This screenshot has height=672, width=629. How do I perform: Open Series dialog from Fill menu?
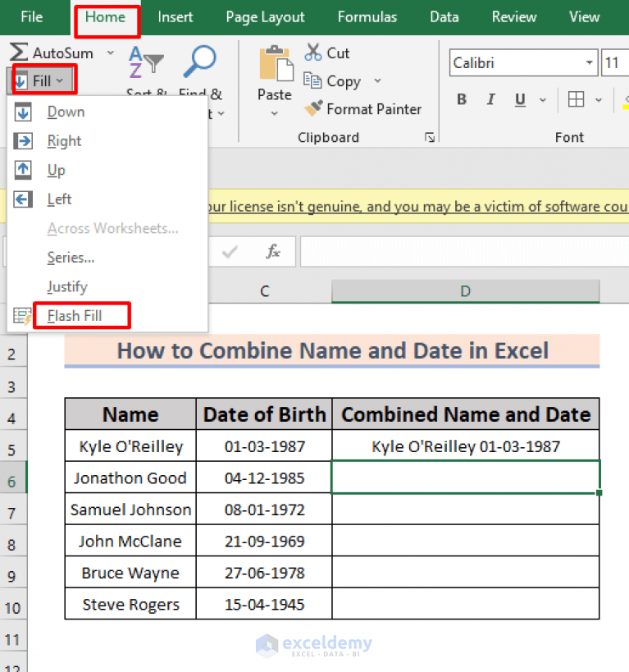coord(107,258)
